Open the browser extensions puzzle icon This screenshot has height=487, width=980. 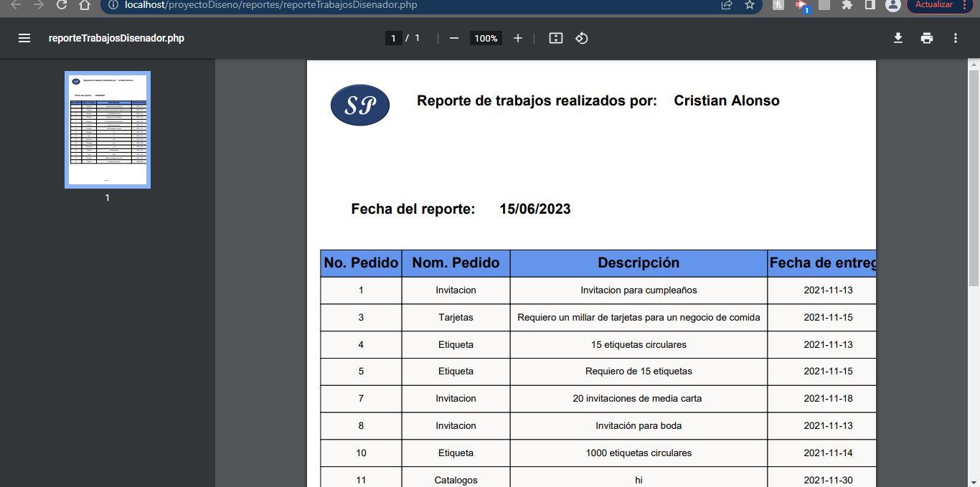coord(847,5)
